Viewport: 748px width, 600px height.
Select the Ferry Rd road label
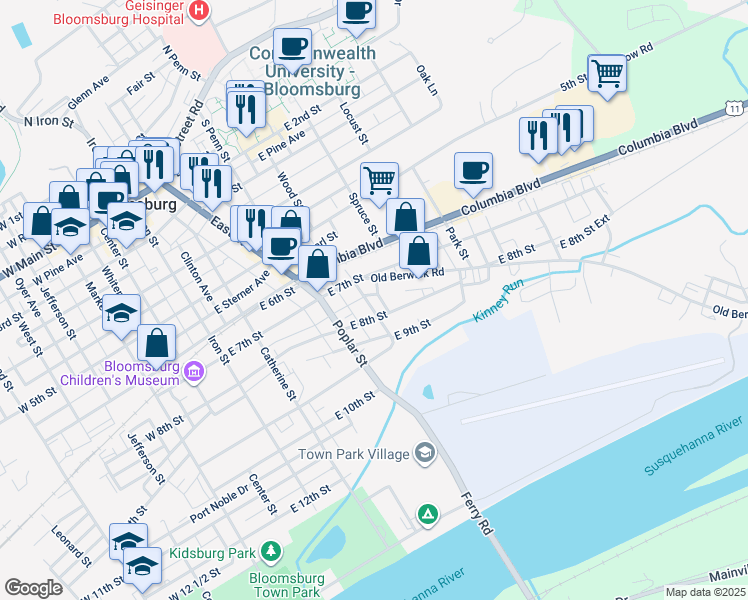point(476,514)
